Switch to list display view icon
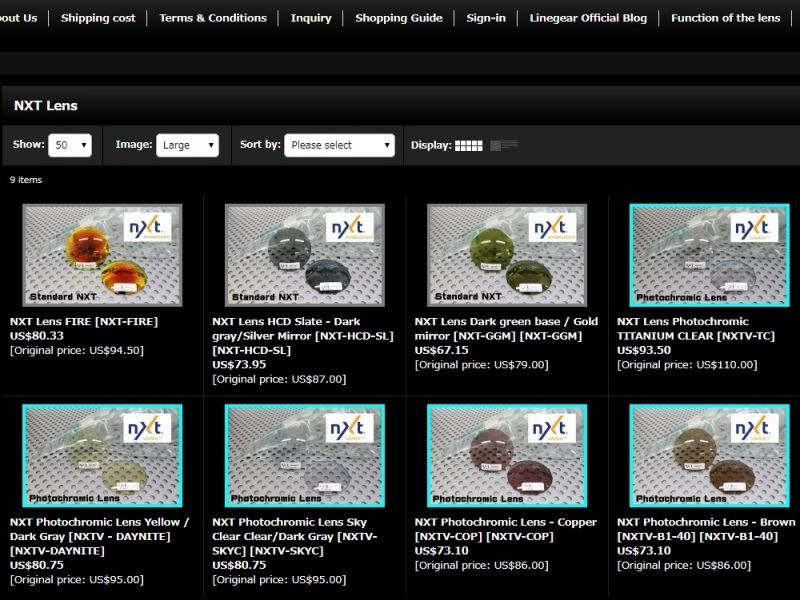Image resolution: width=800 pixels, height=600 pixels. tap(504, 145)
